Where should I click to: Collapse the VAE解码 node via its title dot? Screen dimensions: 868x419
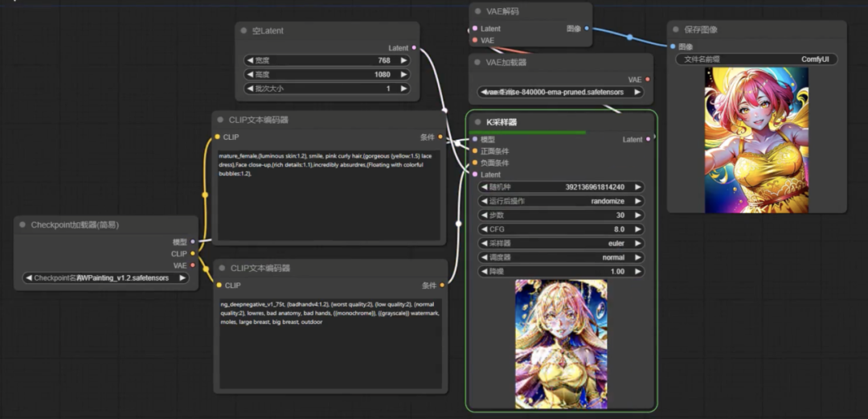point(477,11)
